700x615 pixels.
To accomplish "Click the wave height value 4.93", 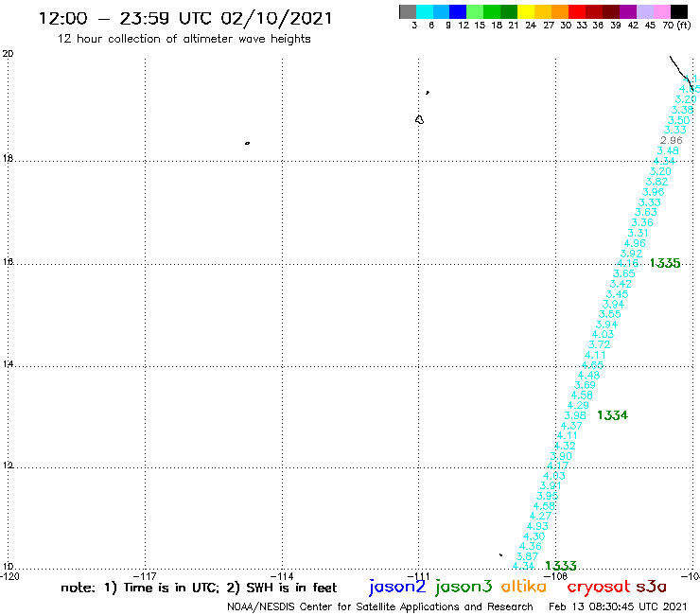I will click(x=537, y=526).
